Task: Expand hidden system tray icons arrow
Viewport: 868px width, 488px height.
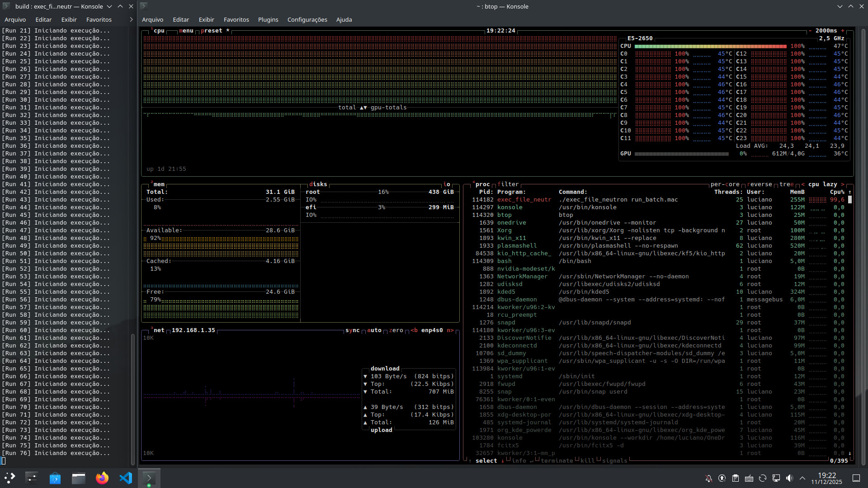Action: click(802, 478)
